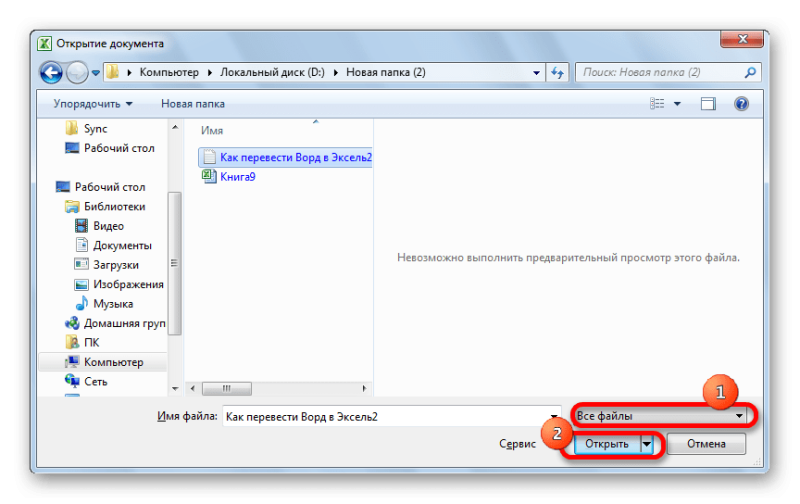This screenshot has width=800, height=504.
Task: Open the Упорядочить menu
Action: click(x=93, y=104)
